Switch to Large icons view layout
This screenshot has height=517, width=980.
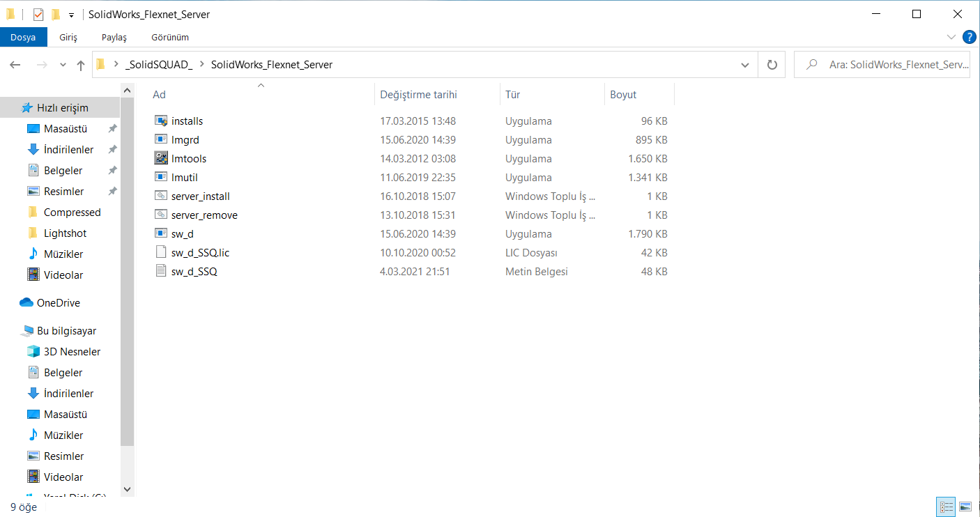(x=965, y=507)
